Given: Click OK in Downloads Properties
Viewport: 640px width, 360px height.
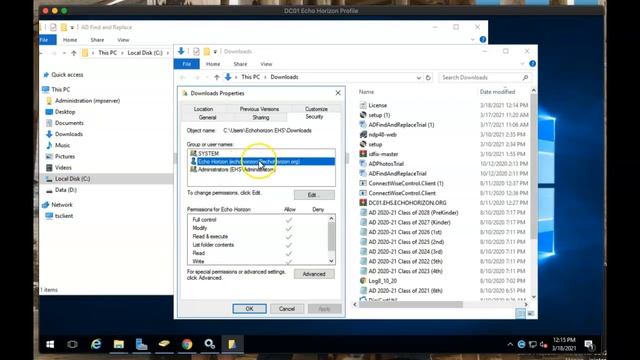Looking at the screenshot, I should pos(249,309).
